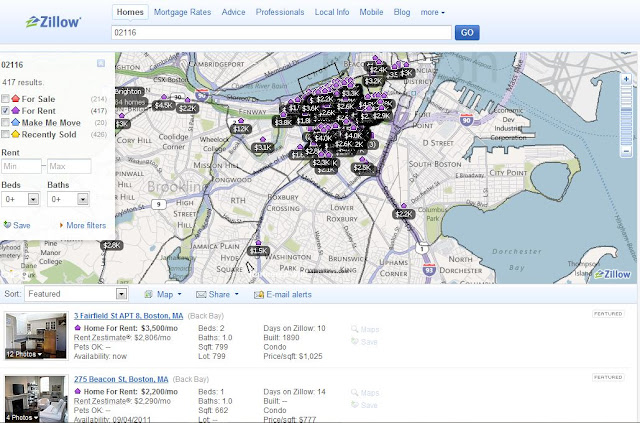
Task: Click the Maps magnifier icon for 275 Beacon St
Action: [354, 393]
